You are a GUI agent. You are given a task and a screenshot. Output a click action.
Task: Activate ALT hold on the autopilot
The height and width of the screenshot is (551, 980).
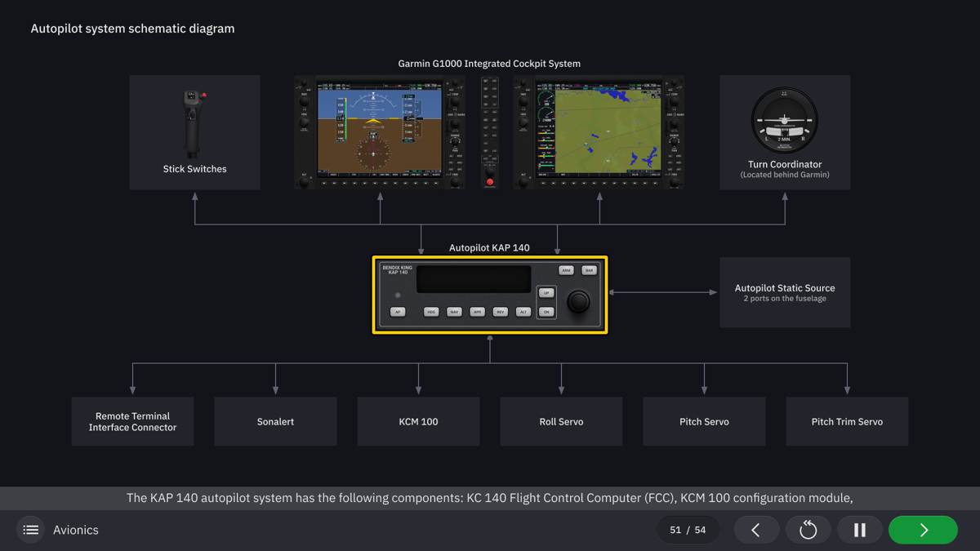pyautogui.click(x=523, y=312)
